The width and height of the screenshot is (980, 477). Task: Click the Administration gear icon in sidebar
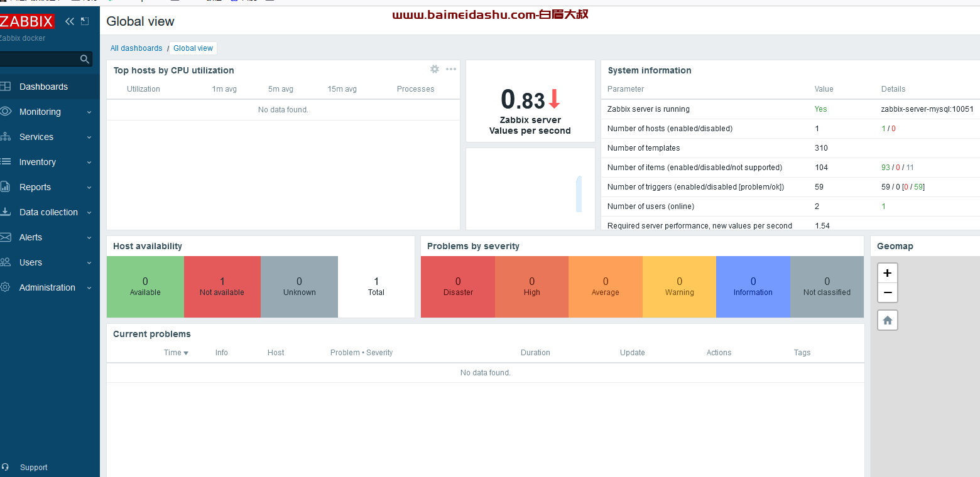tap(6, 287)
